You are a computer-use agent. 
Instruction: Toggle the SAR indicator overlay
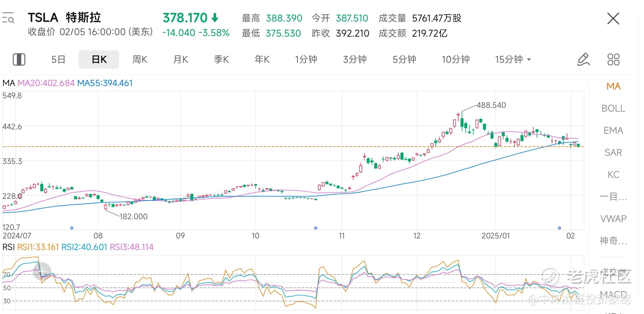(x=613, y=152)
